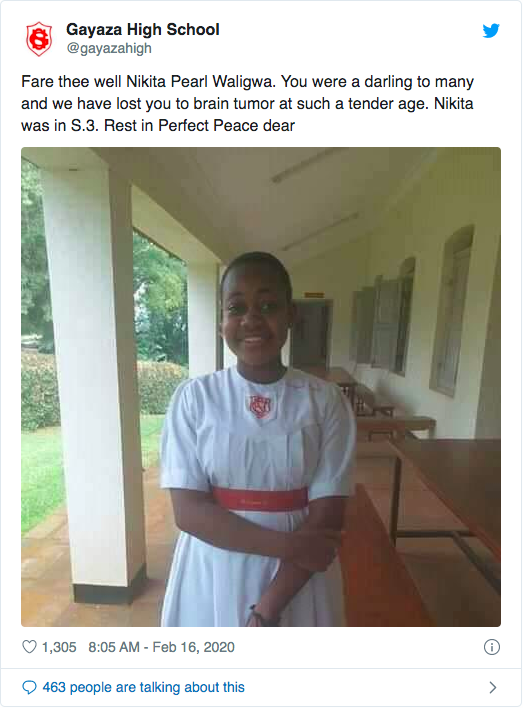Visit the @gayazahigh handle link
The width and height of the screenshot is (523, 708).
(109, 48)
